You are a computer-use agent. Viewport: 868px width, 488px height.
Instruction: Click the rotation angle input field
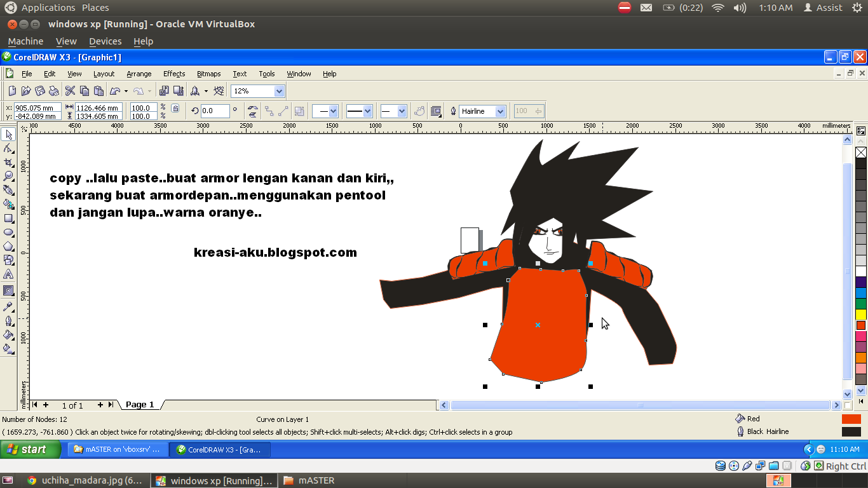(215, 111)
